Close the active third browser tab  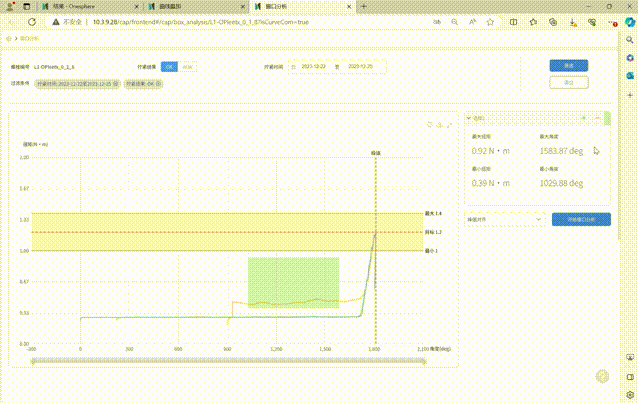(349, 7)
